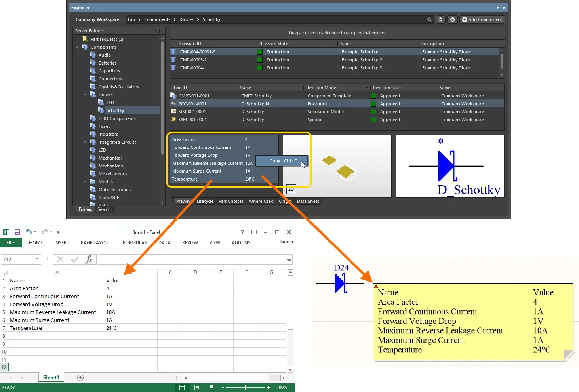Viewport: 579px width, 392px height.
Task: Select Page Break Preview view icon
Action: coord(212,387)
